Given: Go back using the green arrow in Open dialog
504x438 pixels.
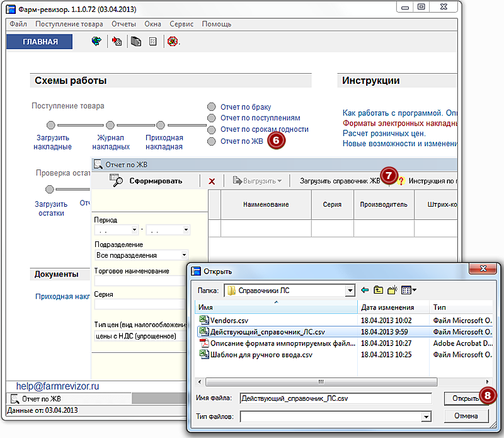Looking at the screenshot, I should point(365,290).
